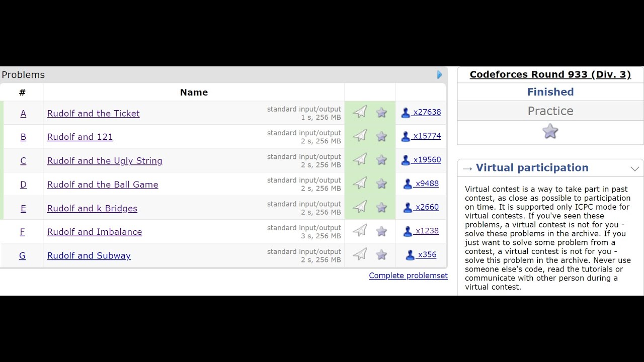This screenshot has height=362, width=644.
Task: Click problem letter F link
Action: (23, 232)
